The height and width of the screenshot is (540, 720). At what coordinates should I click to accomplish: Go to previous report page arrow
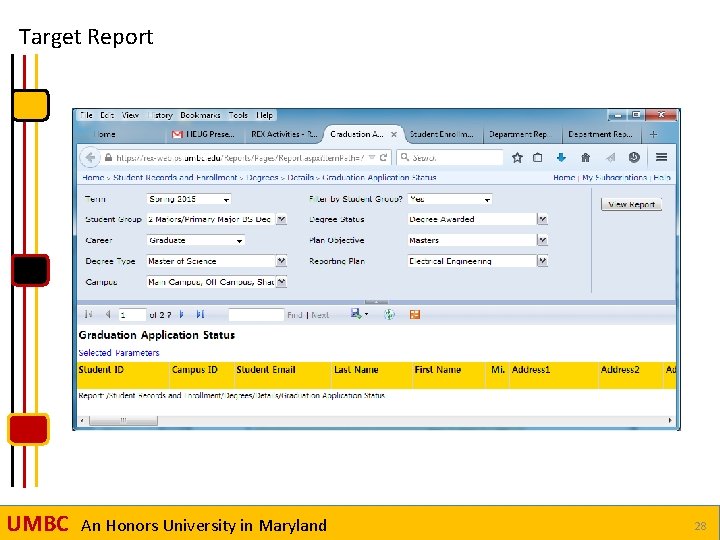[108, 314]
